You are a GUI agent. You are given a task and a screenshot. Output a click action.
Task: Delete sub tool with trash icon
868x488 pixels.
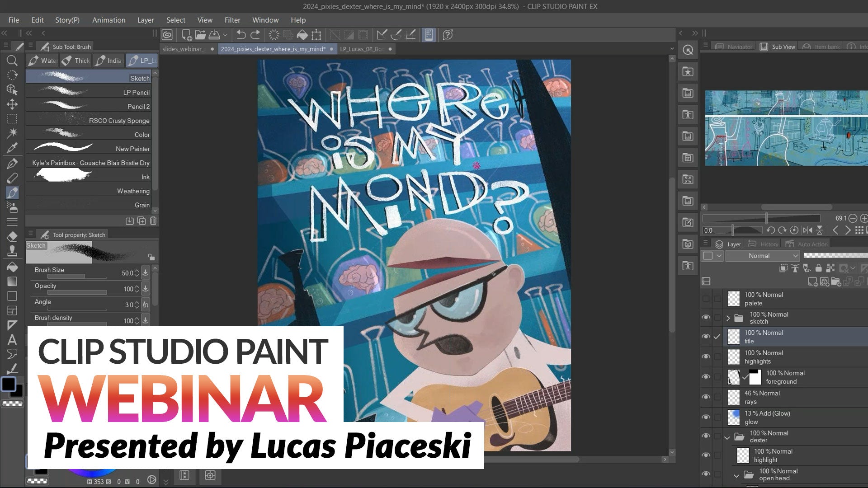coord(153,221)
